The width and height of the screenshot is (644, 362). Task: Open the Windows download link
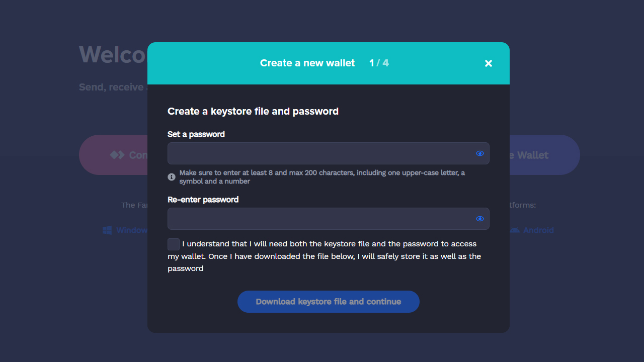click(132, 230)
